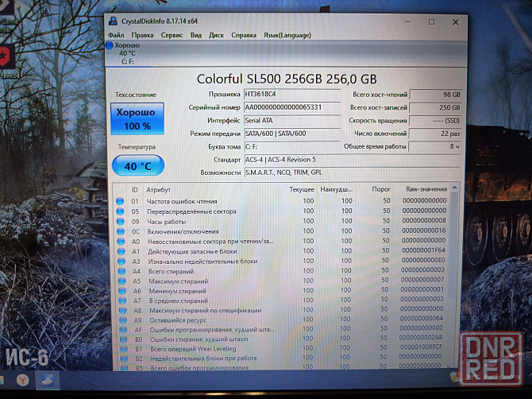Image resolution: width=532 pixels, height=399 pixels.
Task: Click raw value 000000001F64
Action: pos(423,250)
